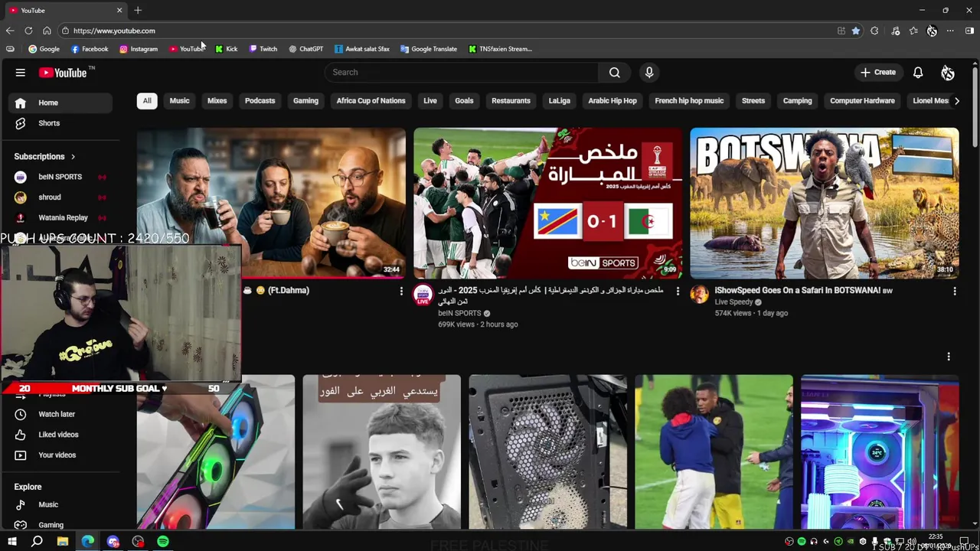Select the Goals filter chip
Viewport: 980px width, 551px height.
click(464, 101)
